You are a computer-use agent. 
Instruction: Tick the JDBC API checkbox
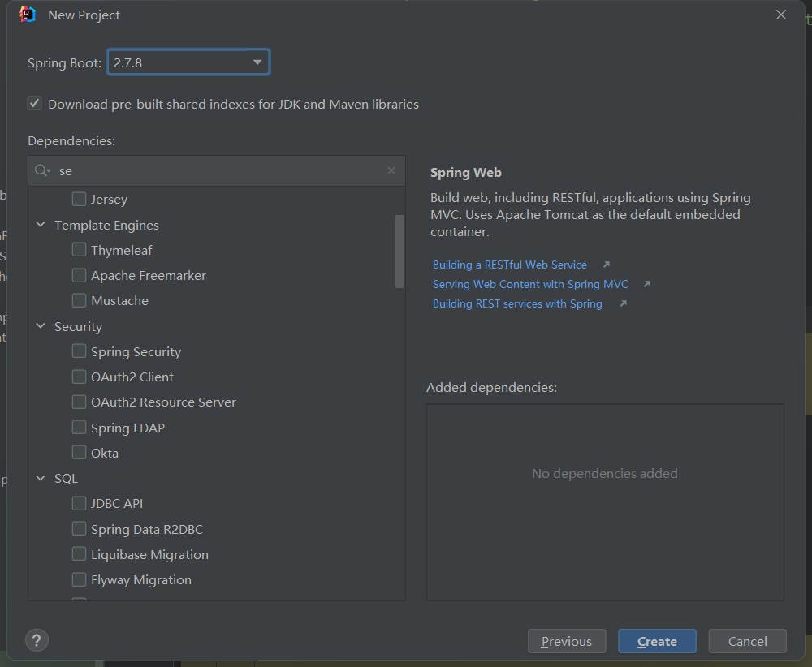(x=79, y=503)
